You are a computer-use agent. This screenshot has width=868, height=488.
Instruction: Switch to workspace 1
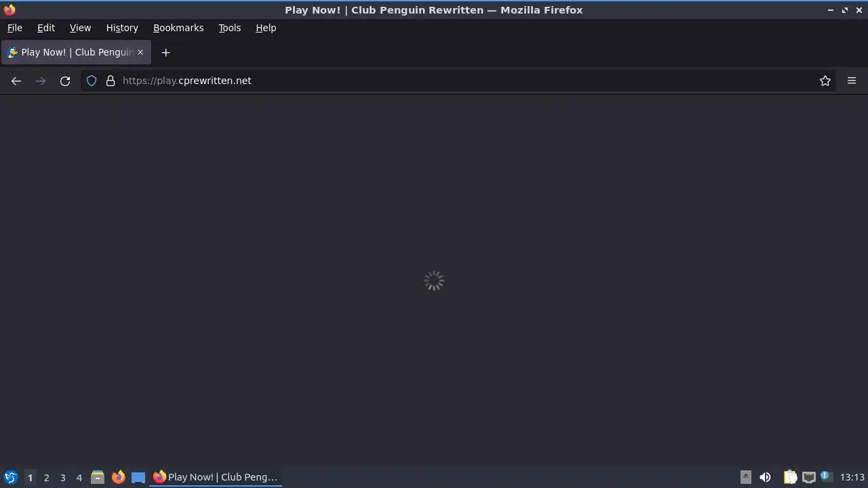(30, 477)
